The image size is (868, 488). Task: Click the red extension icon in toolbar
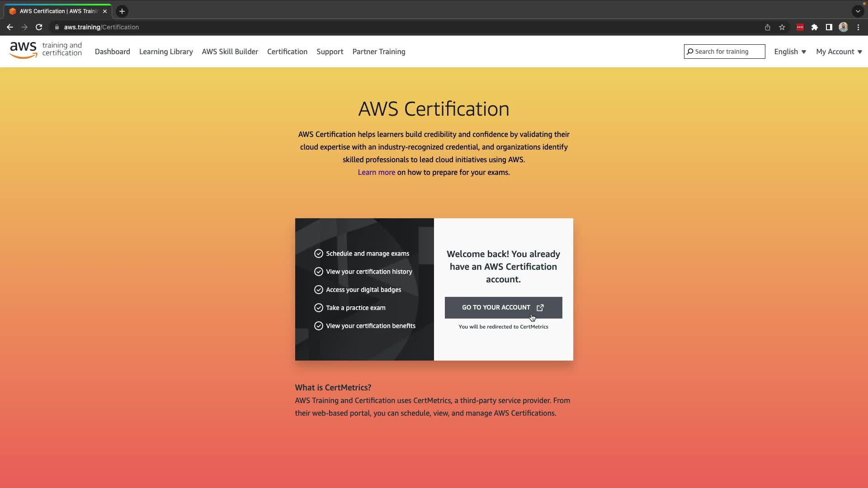coord(800,27)
